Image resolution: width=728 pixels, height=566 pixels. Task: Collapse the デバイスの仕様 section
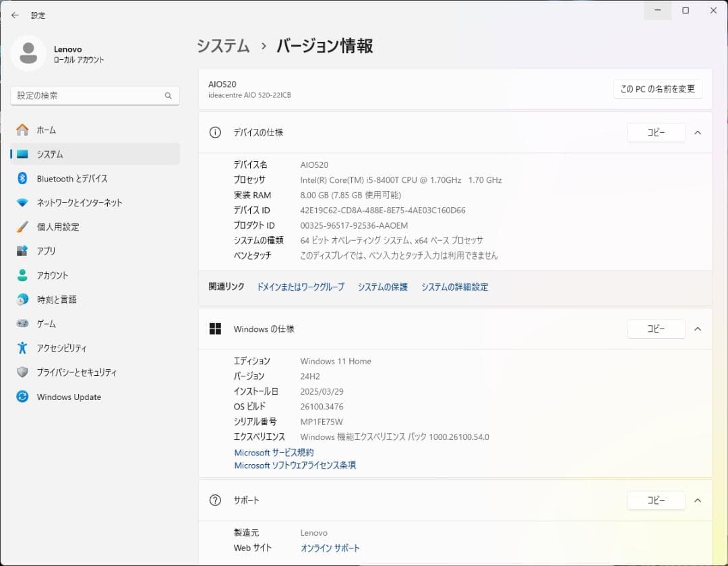coord(698,132)
